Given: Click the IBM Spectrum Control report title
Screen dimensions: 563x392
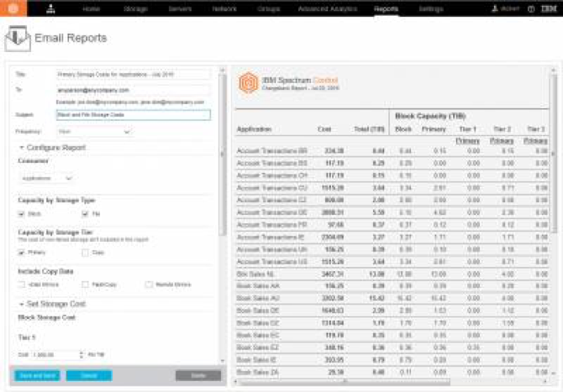Looking at the screenshot, I should (300, 80).
